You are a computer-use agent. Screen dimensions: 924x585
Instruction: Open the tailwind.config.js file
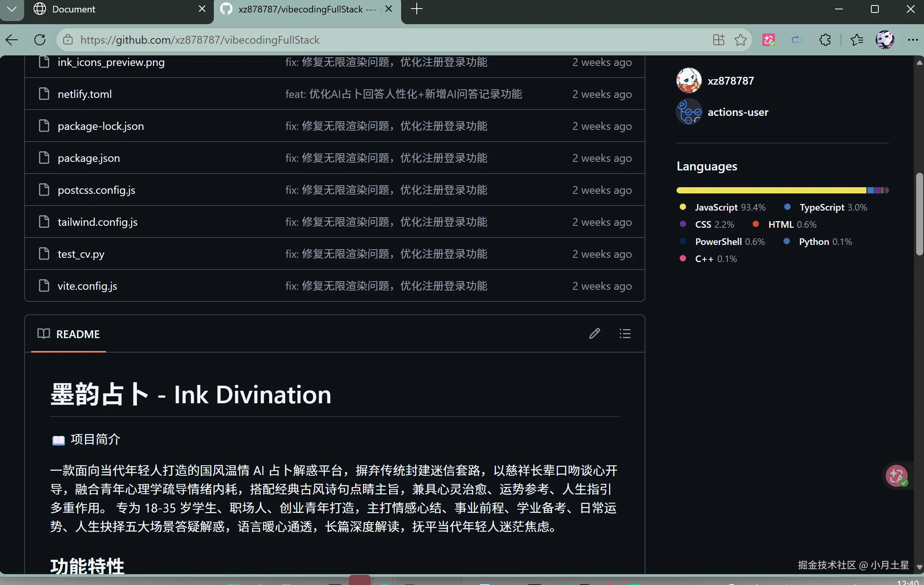[x=98, y=222]
